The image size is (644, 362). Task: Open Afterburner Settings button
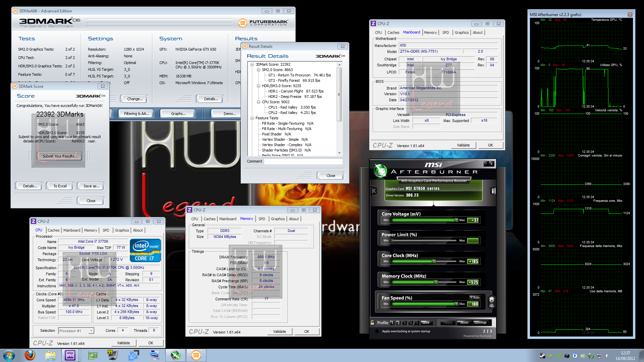480,322
